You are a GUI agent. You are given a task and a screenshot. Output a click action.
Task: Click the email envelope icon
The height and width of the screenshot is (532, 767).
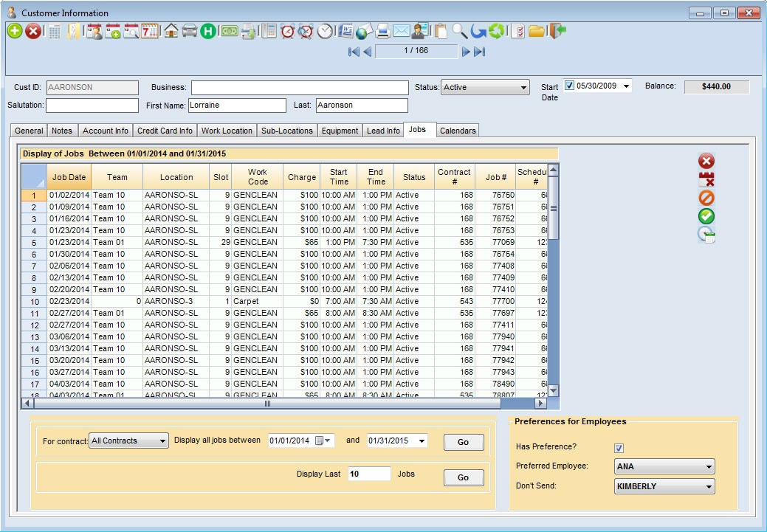[x=400, y=31]
